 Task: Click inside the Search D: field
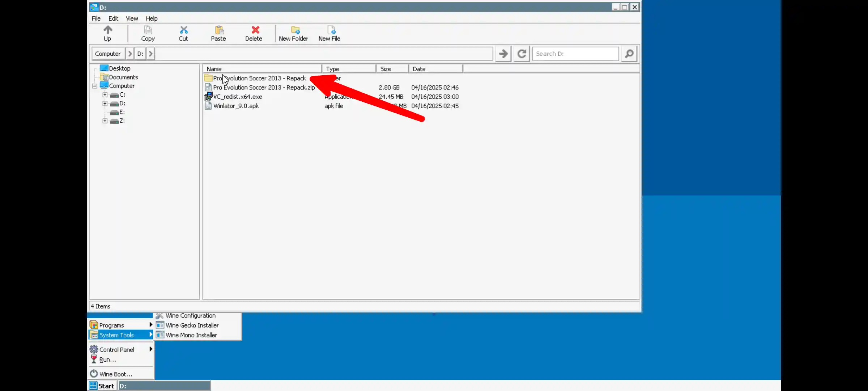point(575,53)
